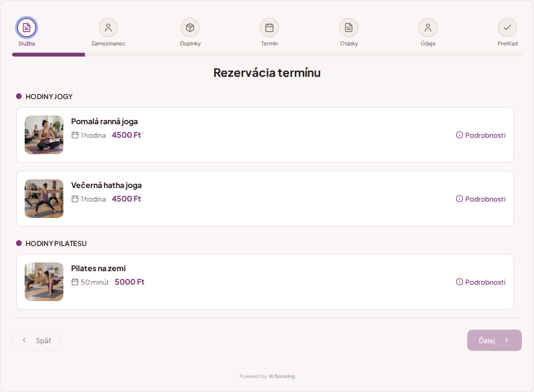Open the Doplnky step box icon

[190, 28]
